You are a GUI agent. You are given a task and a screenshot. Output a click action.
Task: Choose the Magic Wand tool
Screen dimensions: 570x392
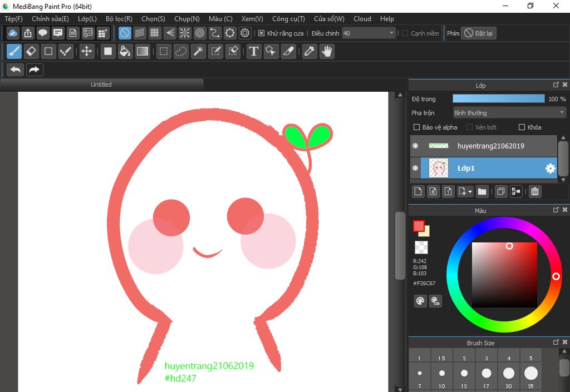click(x=198, y=52)
